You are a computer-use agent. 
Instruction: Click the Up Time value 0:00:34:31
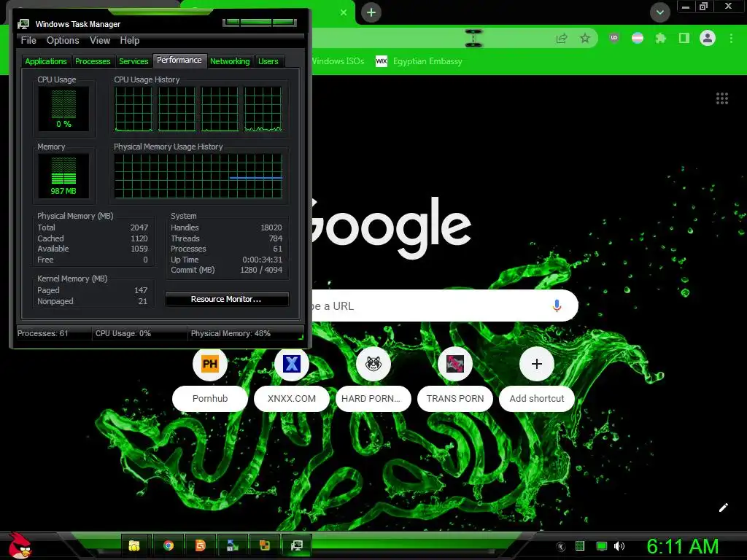(262, 260)
